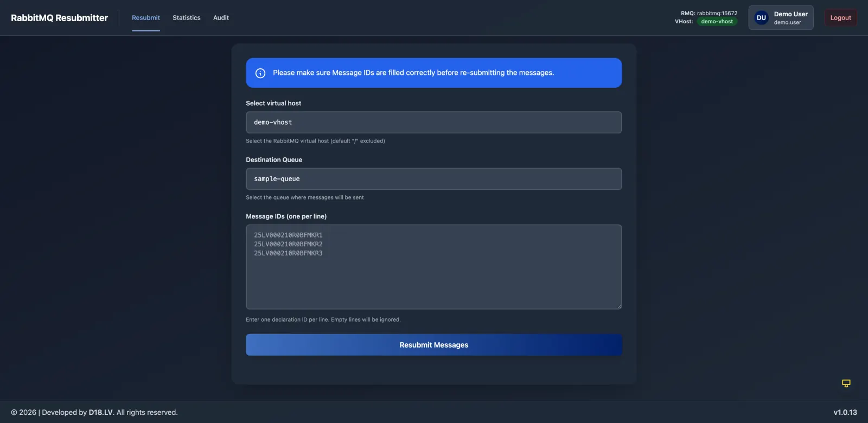Click the yellow monitor icon near the footer
Image resolution: width=868 pixels, height=423 pixels.
click(846, 383)
